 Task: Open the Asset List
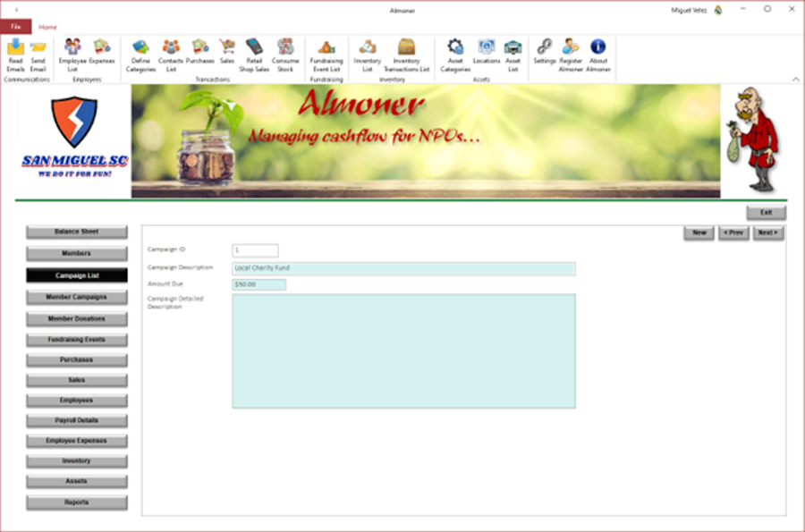pos(513,55)
